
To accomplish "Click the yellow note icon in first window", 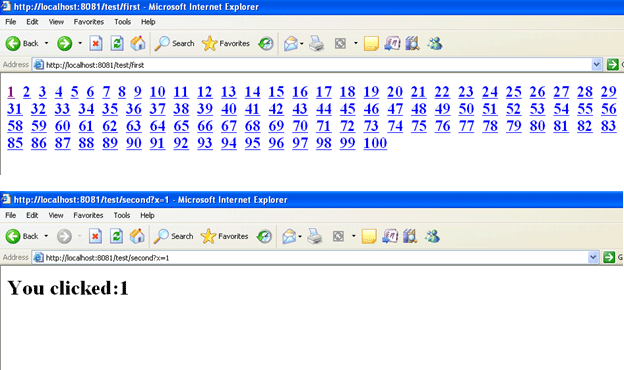I will [371, 43].
